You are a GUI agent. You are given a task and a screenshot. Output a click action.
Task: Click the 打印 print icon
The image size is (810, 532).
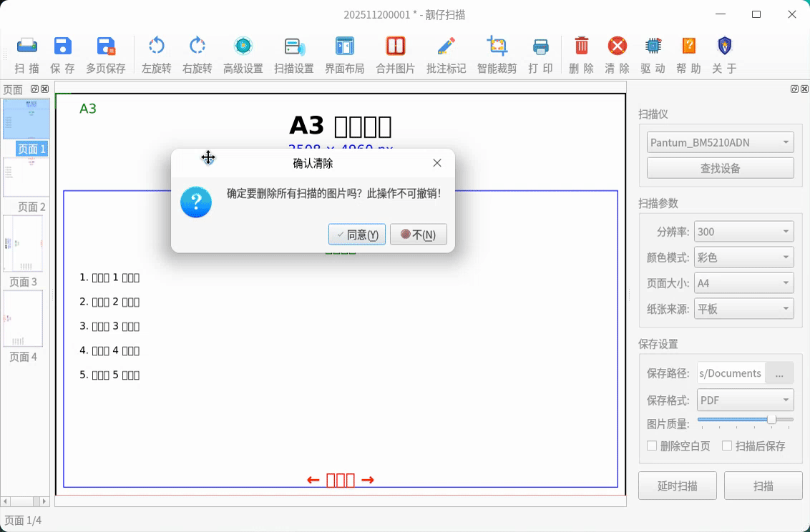[540, 54]
